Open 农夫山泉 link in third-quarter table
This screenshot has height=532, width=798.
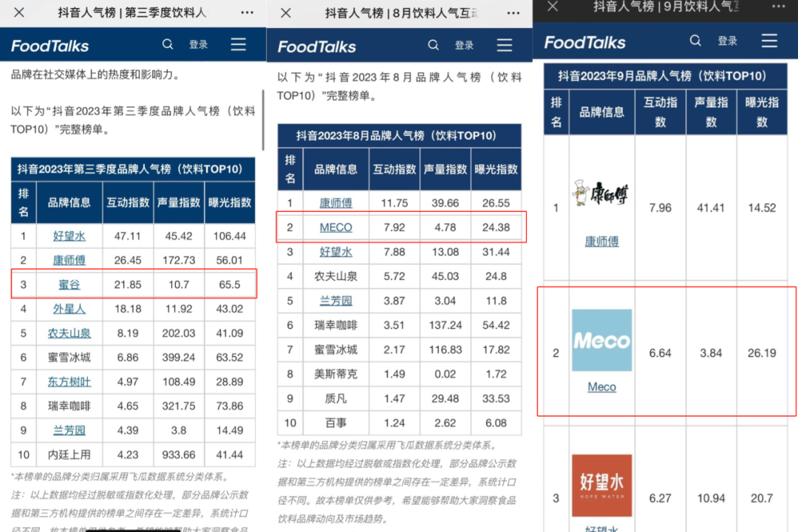tap(69, 333)
